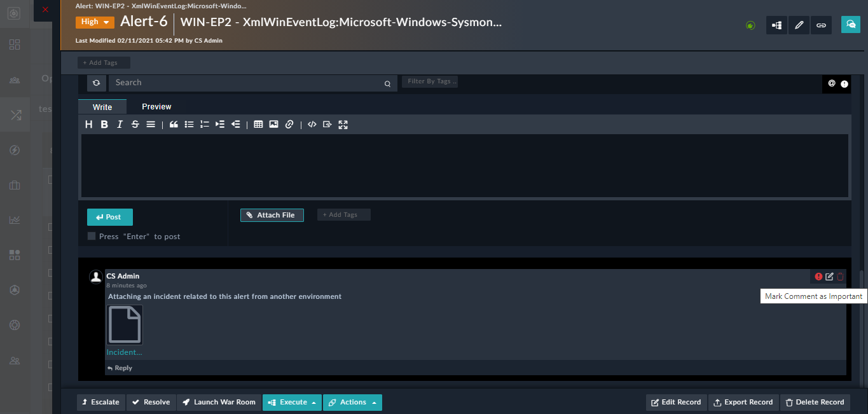Open the edit pencil icon near alert header
This screenshot has height=414, width=868.
(799, 25)
